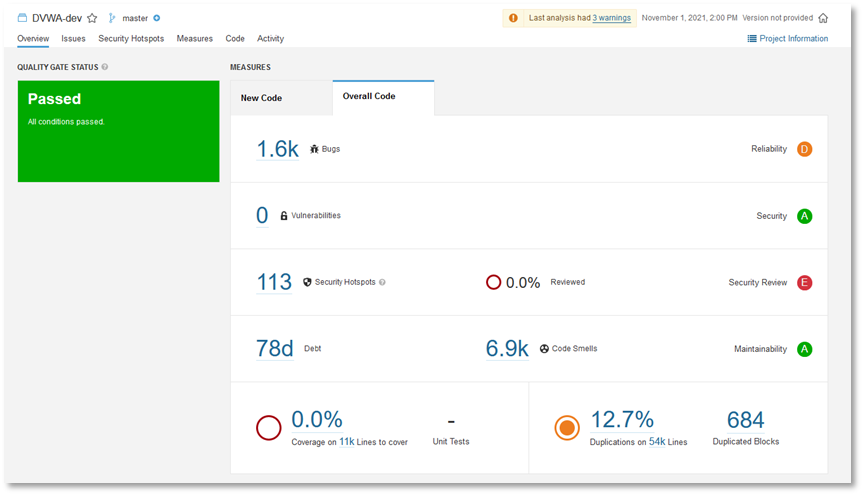Open the 1.6k bugs count
The image size is (864, 496).
pyautogui.click(x=277, y=149)
